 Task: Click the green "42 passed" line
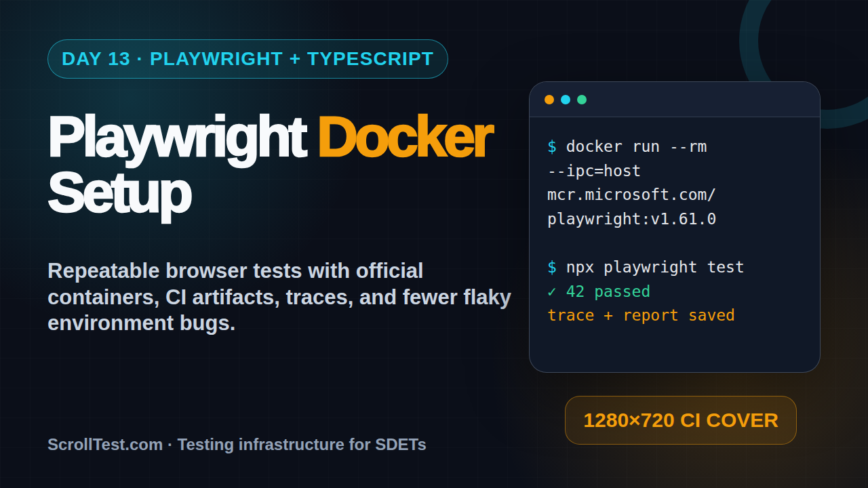pyautogui.click(x=599, y=291)
